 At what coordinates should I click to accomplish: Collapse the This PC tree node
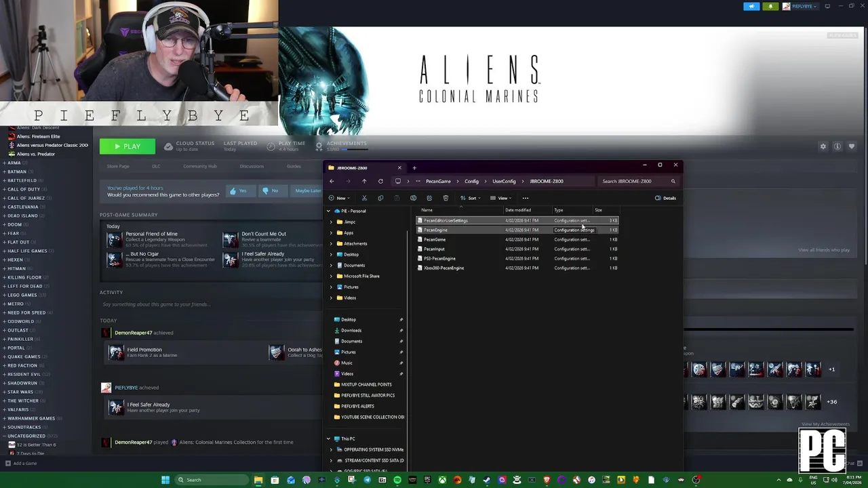[329, 439]
